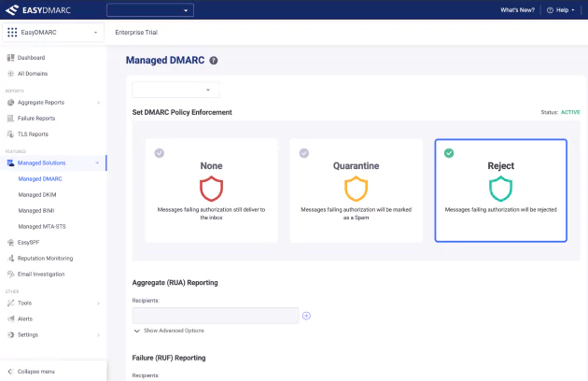Image resolution: width=588 pixels, height=381 pixels.
Task: Click the Dashboard icon in the sidebar
Action: [10, 58]
